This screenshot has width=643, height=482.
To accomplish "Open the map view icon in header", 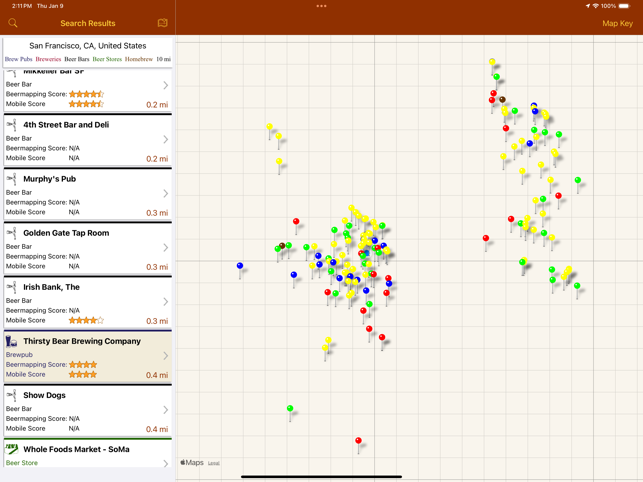I will [162, 23].
